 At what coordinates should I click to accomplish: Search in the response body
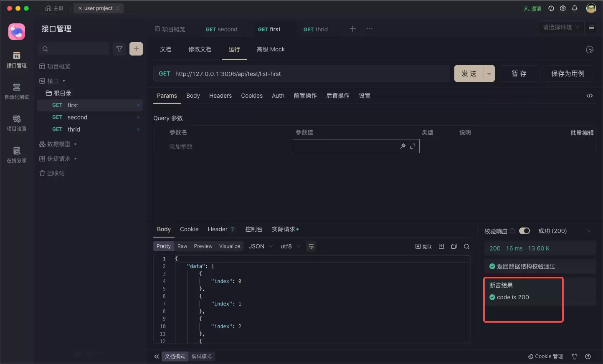(x=466, y=246)
